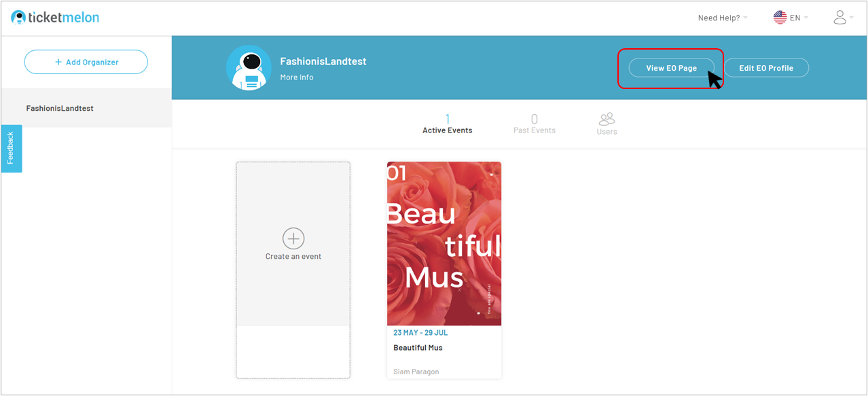Click the Add Organizer button
Image resolution: width=868 pixels, height=396 pixels.
pyautogui.click(x=86, y=62)
